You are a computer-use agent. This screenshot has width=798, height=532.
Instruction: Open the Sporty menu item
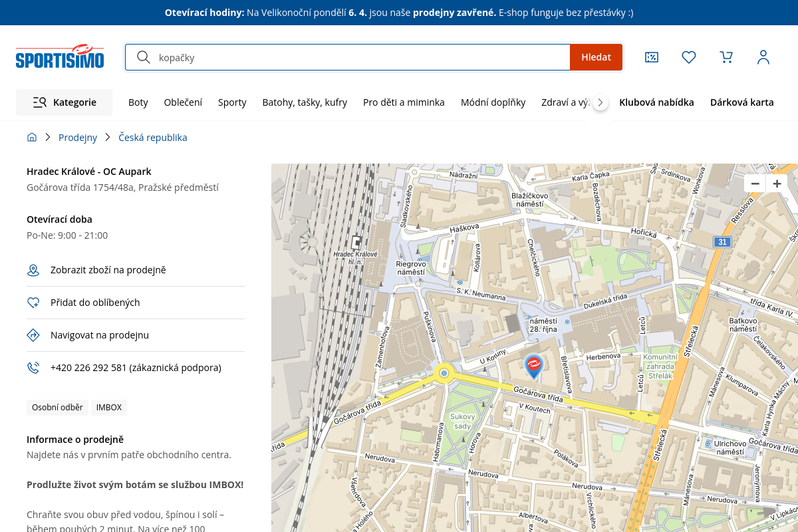[x=232, y=102]
